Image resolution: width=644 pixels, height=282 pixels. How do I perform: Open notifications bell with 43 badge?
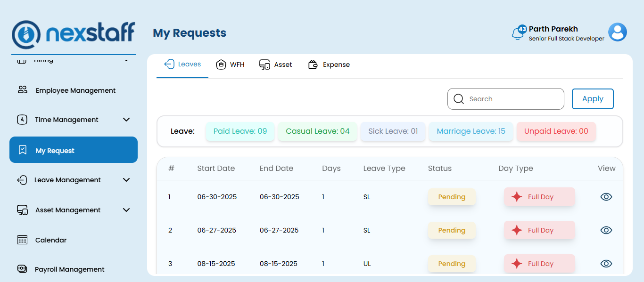point(518,33)
